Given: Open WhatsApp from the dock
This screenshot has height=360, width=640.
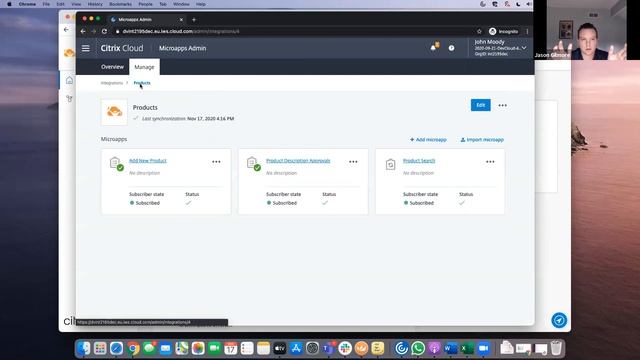Looking at the screenshot, I should point(418,348).
